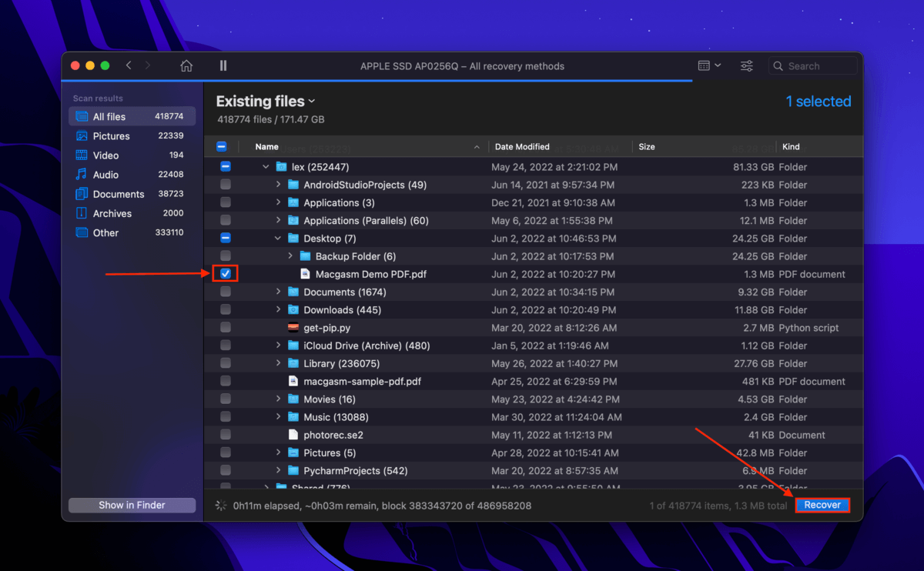Screen dimensions: 924x571
Task: Select All files in sidebar
Action: pos(132,117)
